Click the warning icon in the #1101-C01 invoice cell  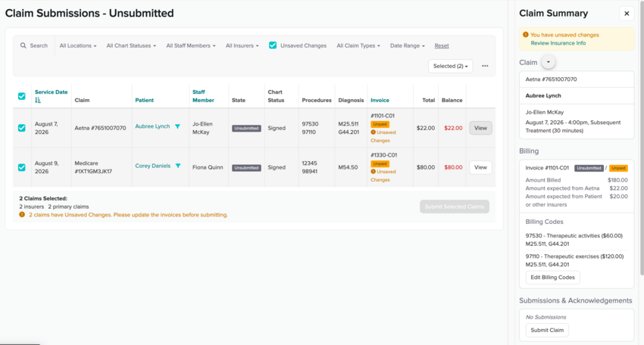tap(373, 132)
